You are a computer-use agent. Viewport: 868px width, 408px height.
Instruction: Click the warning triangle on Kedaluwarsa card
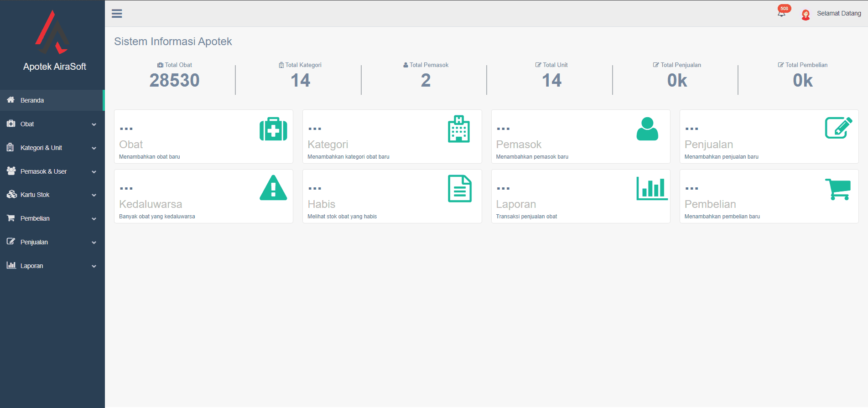point(273,188)
